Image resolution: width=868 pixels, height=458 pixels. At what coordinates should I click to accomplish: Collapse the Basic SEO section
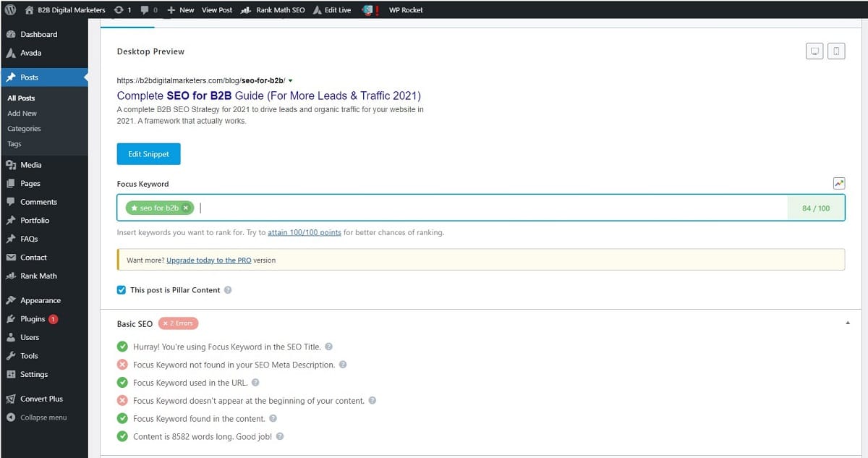coord(848,323)
